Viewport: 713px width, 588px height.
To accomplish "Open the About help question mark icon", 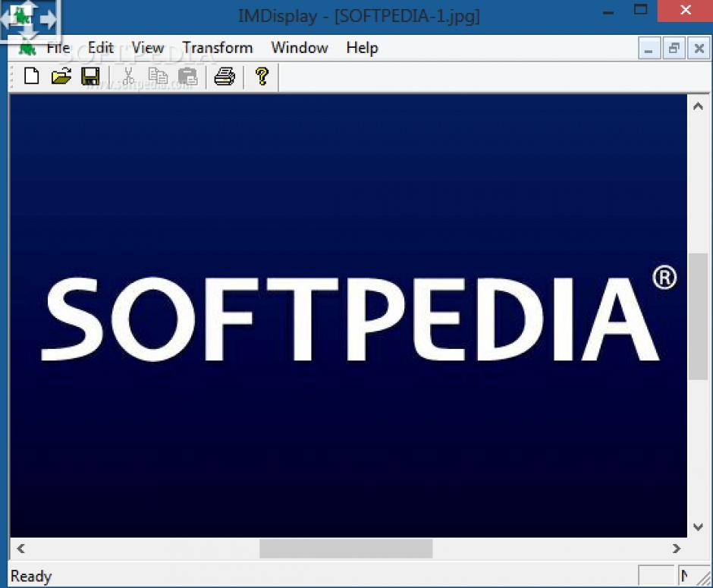I will point(262,76).
